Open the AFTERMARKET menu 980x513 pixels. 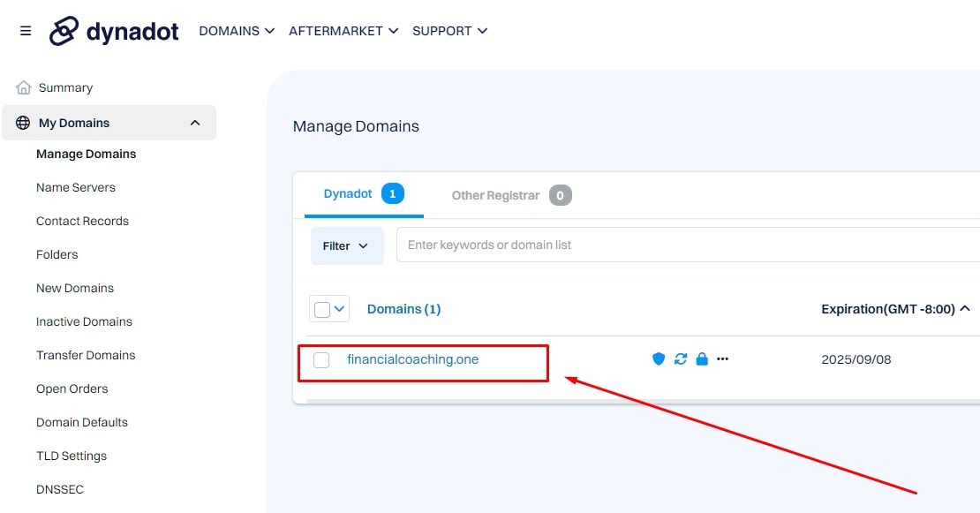pos(343,31)
